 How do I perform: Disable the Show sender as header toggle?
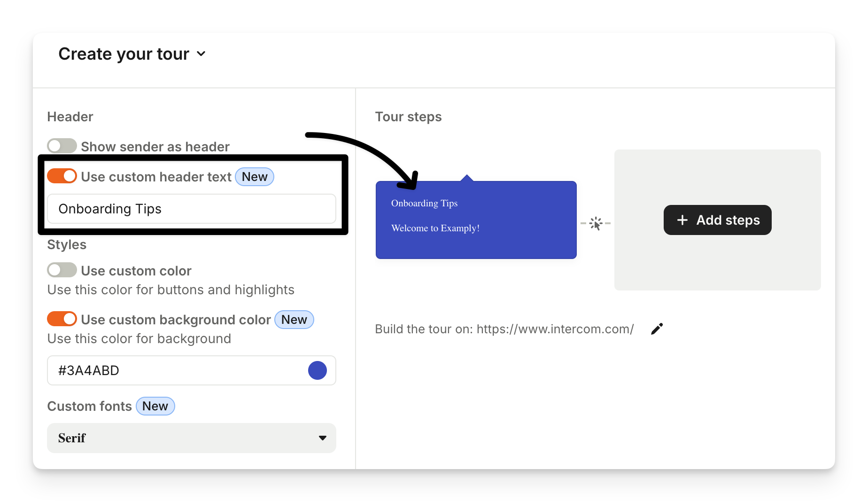pos(62,146)
